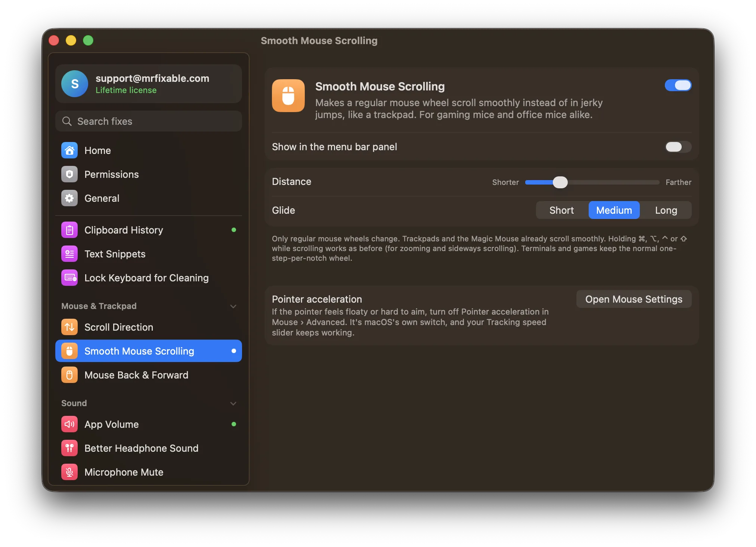Click the Distance row label

click(x=291, y=182)
